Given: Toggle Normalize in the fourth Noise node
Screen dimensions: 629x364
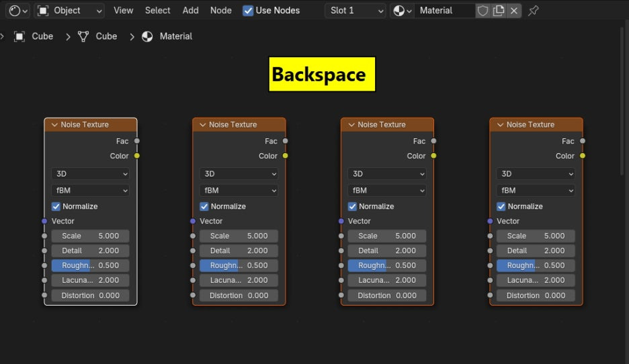Looking at the screenshot, I should pyautogui.click(x=501, y=206).
